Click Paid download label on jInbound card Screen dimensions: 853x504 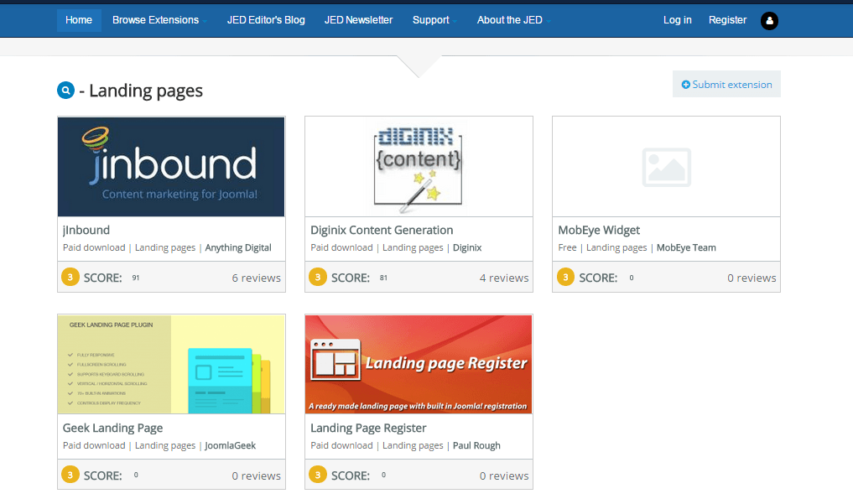pos(94,247)
